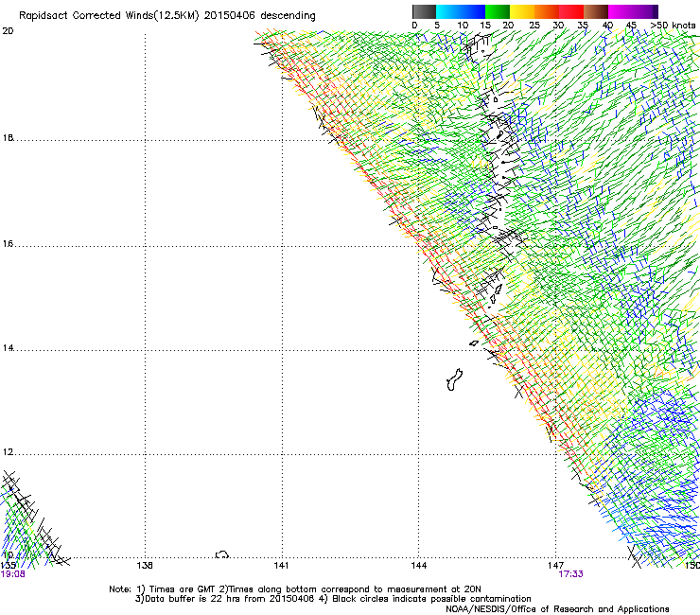
Task: Click the 'Data buffer is 22 hrs' note line
Action: tap(333, 599)
